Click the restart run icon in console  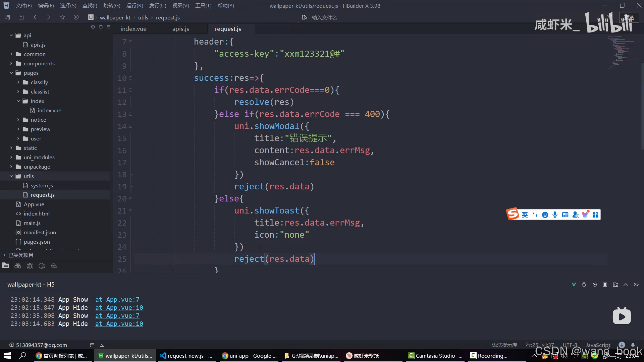pos(595,285)
